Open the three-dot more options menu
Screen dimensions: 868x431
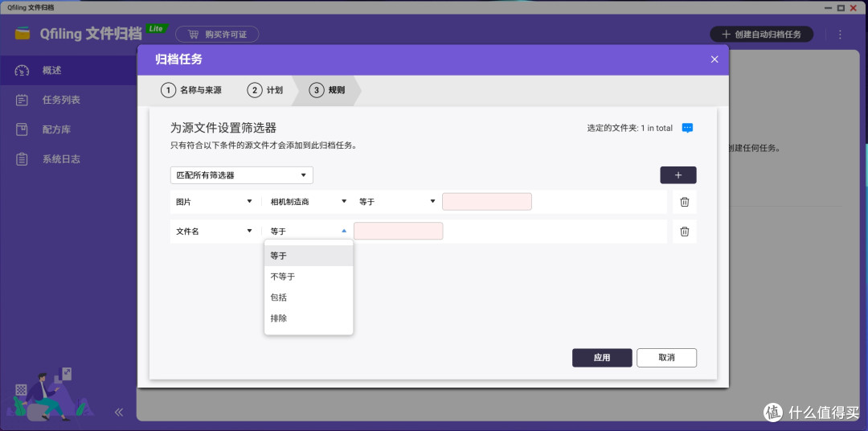840,35
